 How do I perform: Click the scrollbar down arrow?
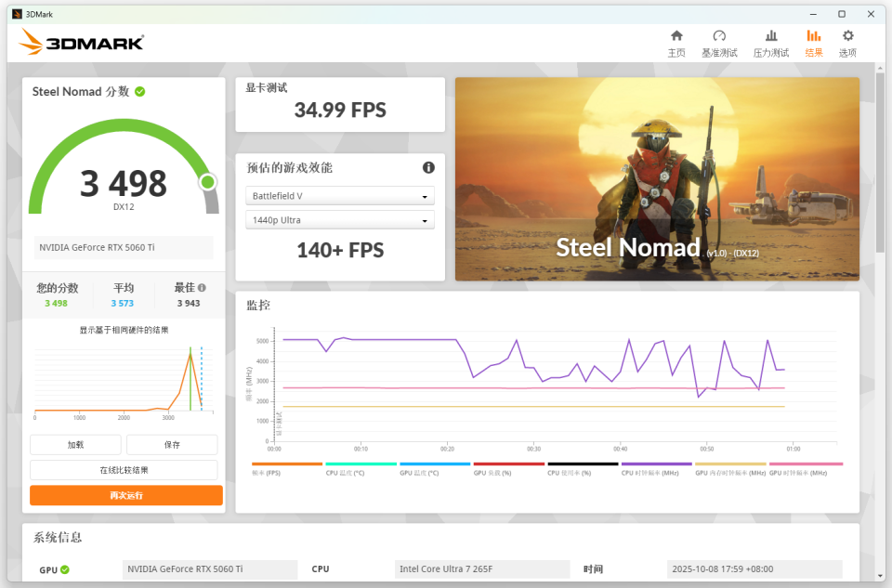[x=880, y=576]
